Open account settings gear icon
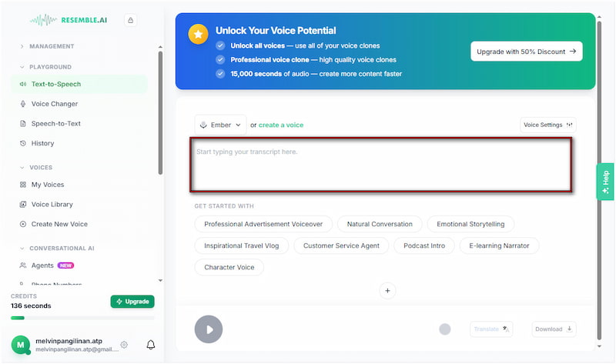Screen dimensions: 616x364 (x=124, y=345)
